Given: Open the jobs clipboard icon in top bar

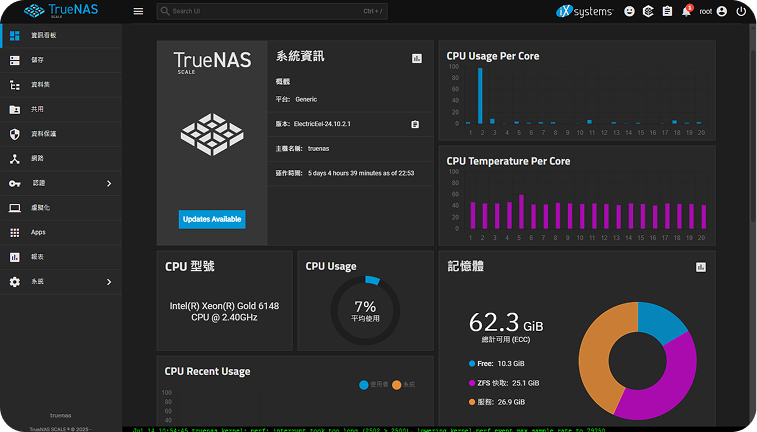Looking at the screenshot, I should point(667,12).
